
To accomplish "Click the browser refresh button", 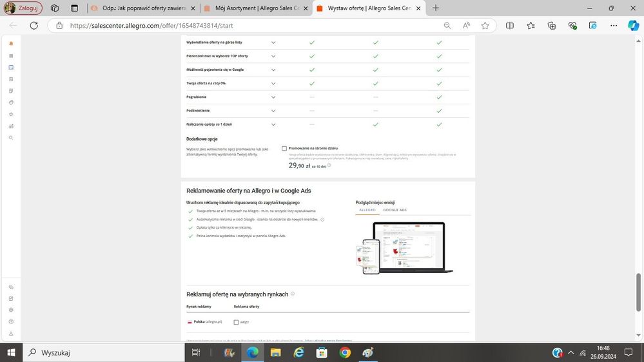I will 34,26.
